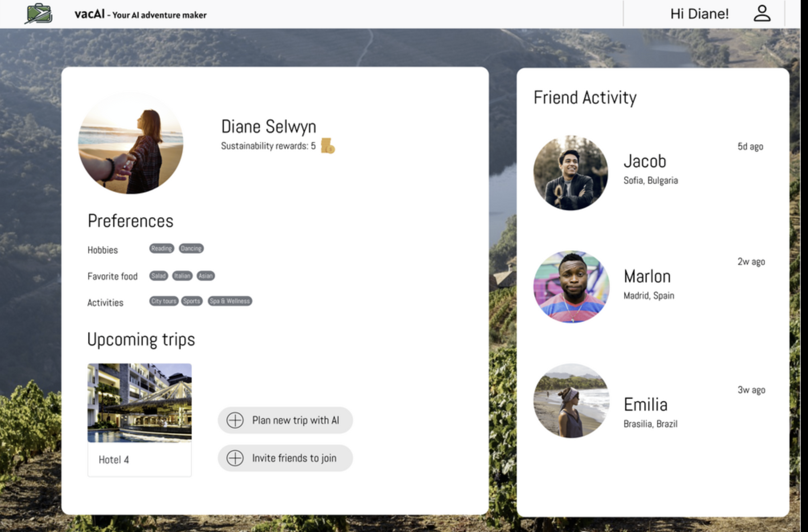View Jacob's profile picture
The width and height of the screenshot is (808, 532).
[x=570, y=173]
